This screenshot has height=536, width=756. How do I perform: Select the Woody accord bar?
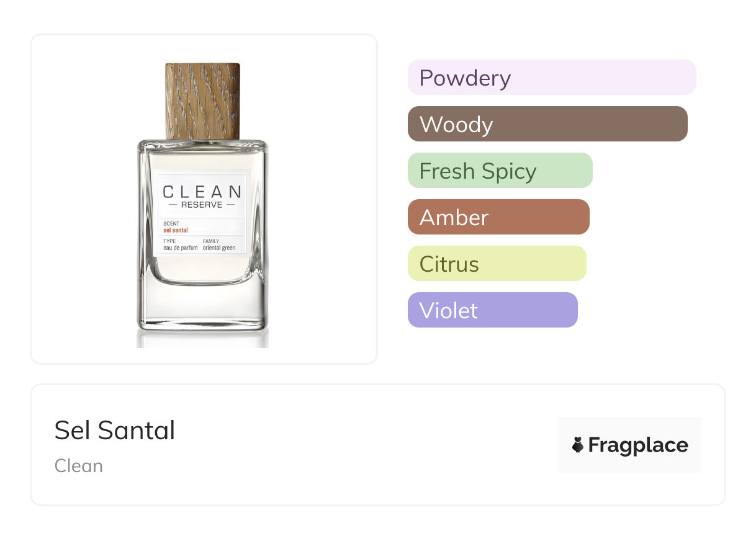point(547,124)
